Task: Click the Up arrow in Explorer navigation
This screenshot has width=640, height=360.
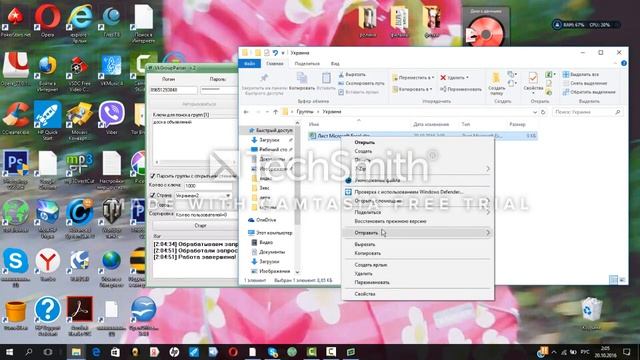Action: click(276, 112)
